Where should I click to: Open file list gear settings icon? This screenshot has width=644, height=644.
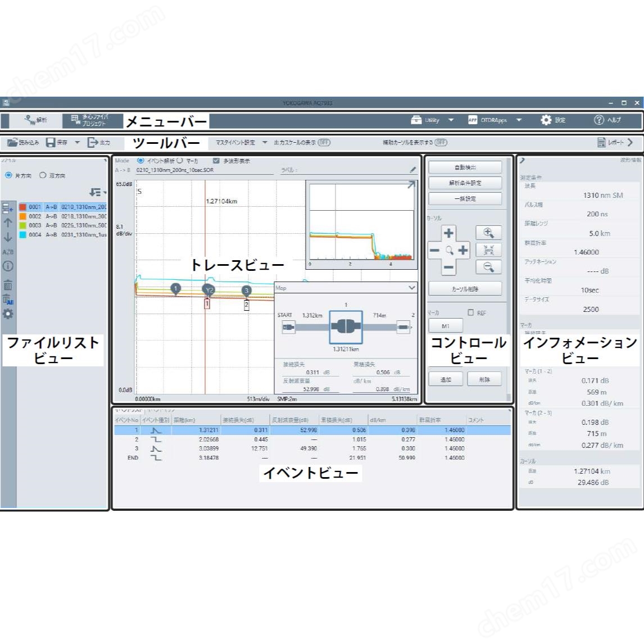(x=8, y=314)
